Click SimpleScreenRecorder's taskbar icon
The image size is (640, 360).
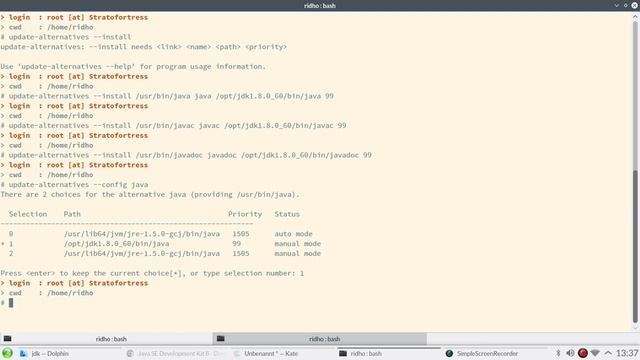(x=449, y=353)
